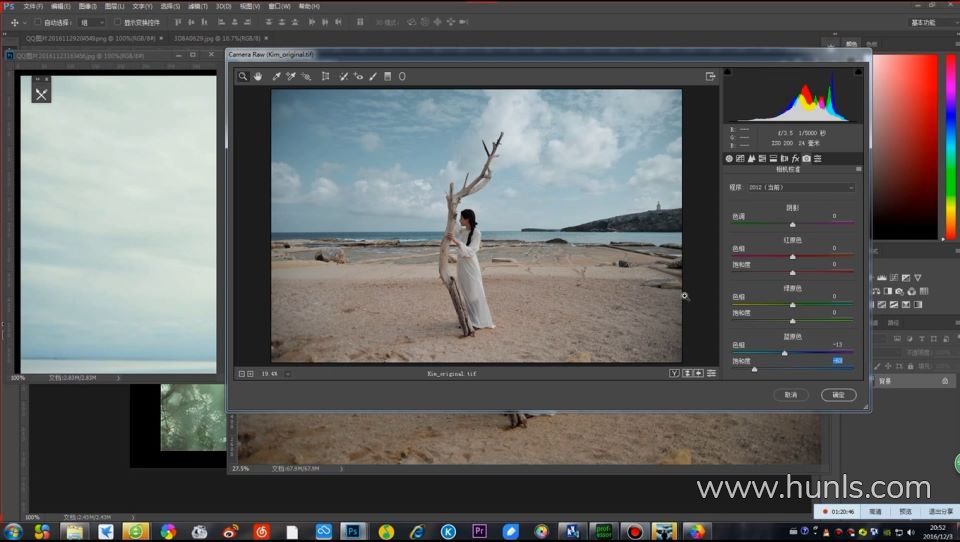Click the 蓝原色 色相 slider handle

(x=784, y=353)
